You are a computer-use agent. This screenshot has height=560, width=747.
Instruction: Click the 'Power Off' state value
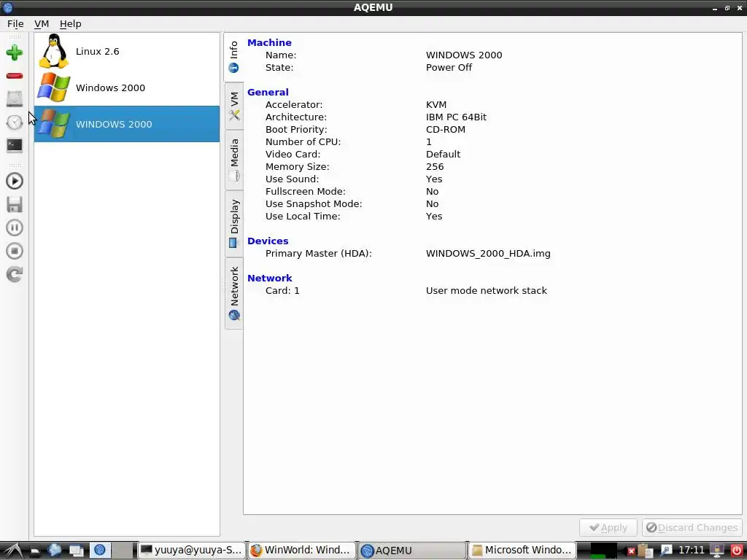coord(449,68)
